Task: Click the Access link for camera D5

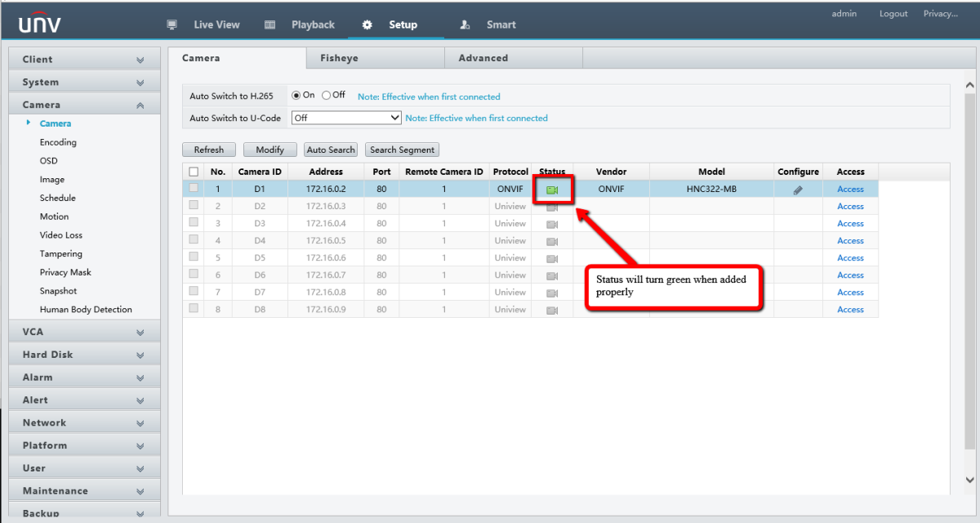Action: (x=850, y=257)
